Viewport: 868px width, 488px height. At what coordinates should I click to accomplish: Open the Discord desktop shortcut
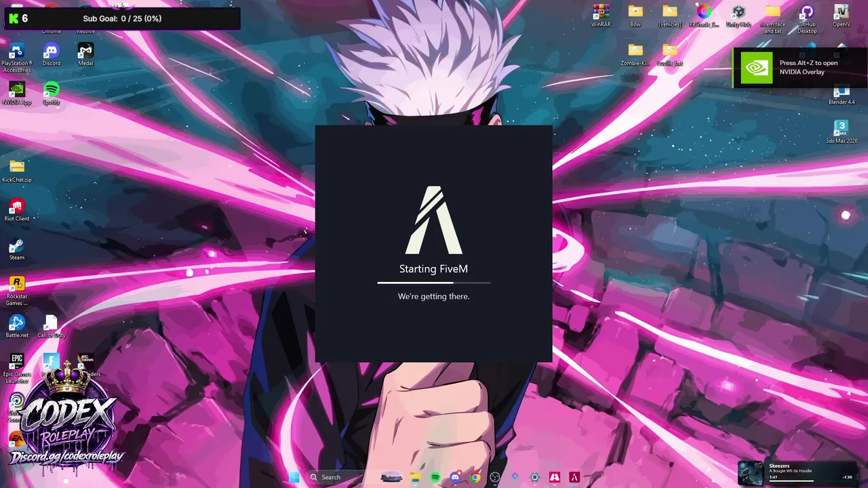pyautogui.click(x=51, y=55)
